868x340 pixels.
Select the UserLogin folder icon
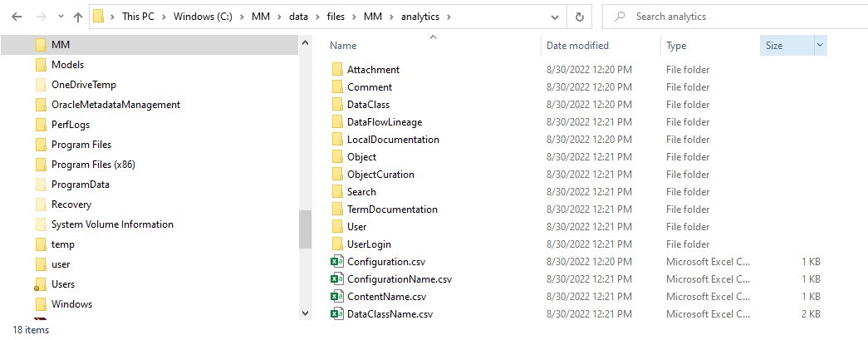[x=336, y=244]
